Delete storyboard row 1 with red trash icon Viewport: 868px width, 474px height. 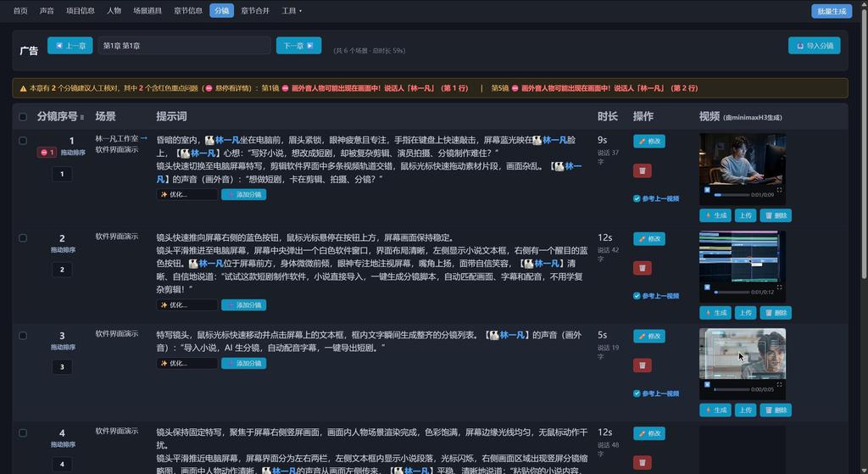point(643,170)
